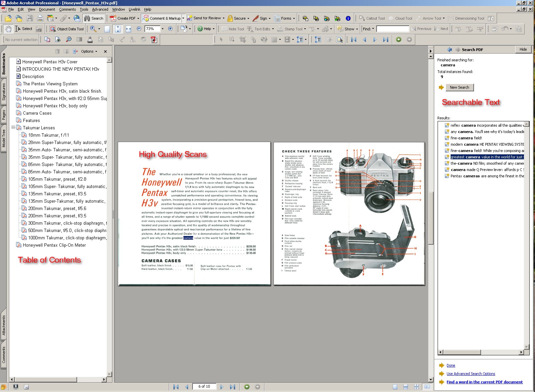Click the back arrow in Search PDF pane

click(x=450, y=50)
